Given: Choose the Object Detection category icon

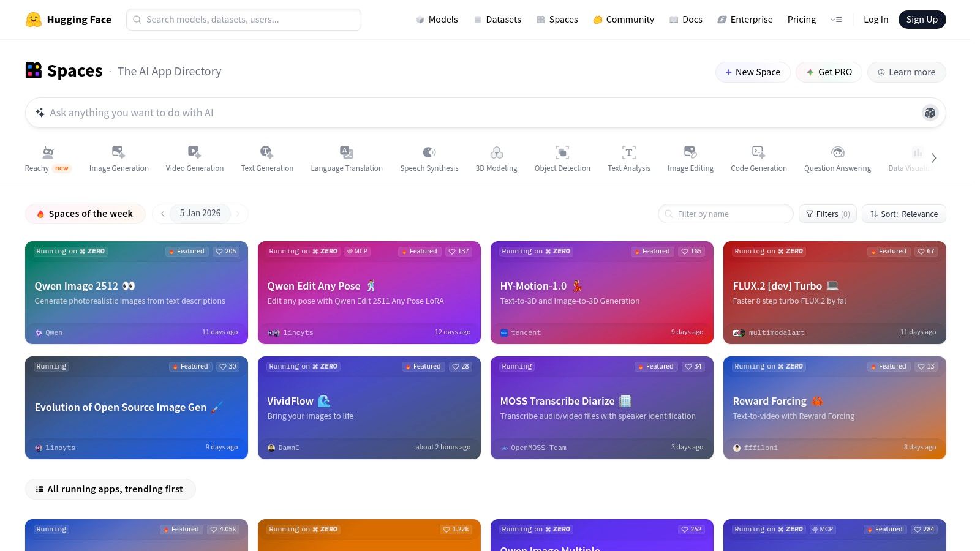Looking at the screenshot, I should [562, 152].
